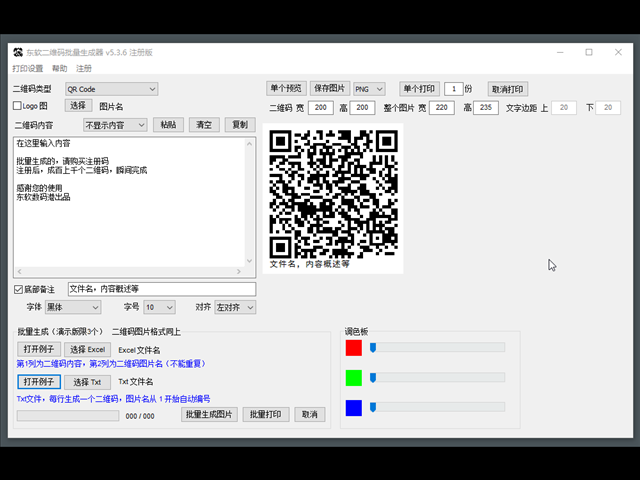Click the QR code preview image
The height and width of the screenshot is (480, 640).
333,198
